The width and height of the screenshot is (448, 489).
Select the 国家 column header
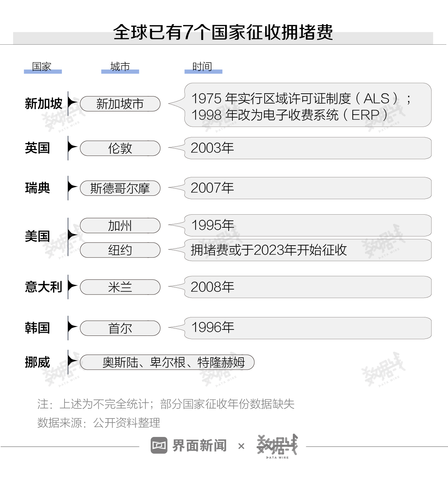tap(42, 67)
